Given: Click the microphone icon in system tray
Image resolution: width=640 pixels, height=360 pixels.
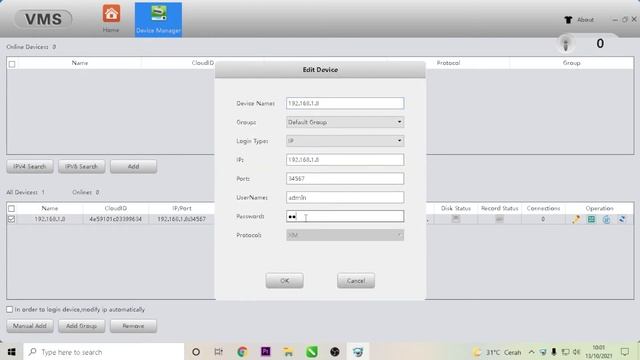Looking at the screenshot, I should [x=554, y=352].
